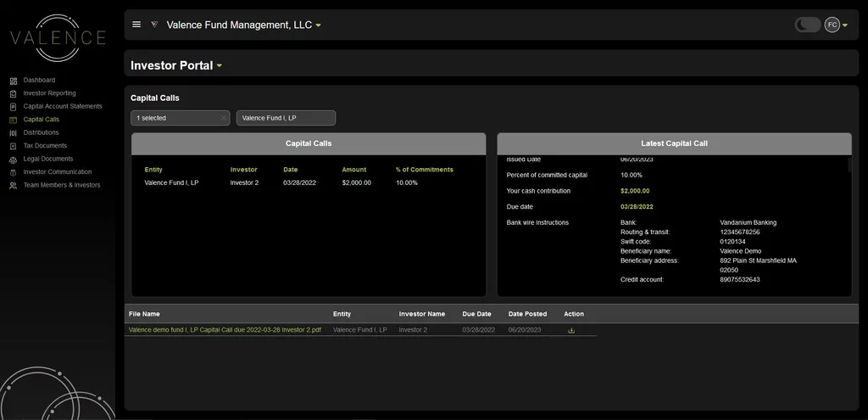Download the capital call PDF file
Screen dimensions: 868x420
pos(571,330)
